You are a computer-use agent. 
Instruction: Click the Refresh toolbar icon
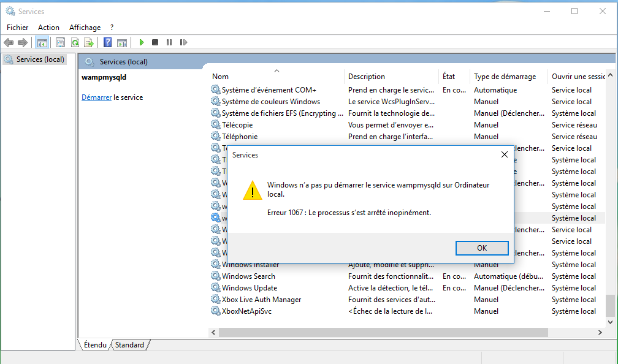point(74,42)
